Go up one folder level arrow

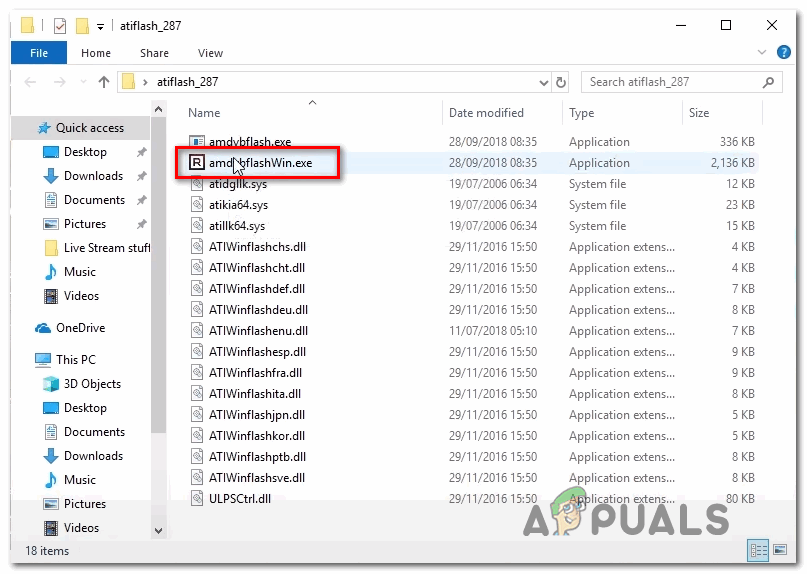pyautogui.click(x=104, y=82)
